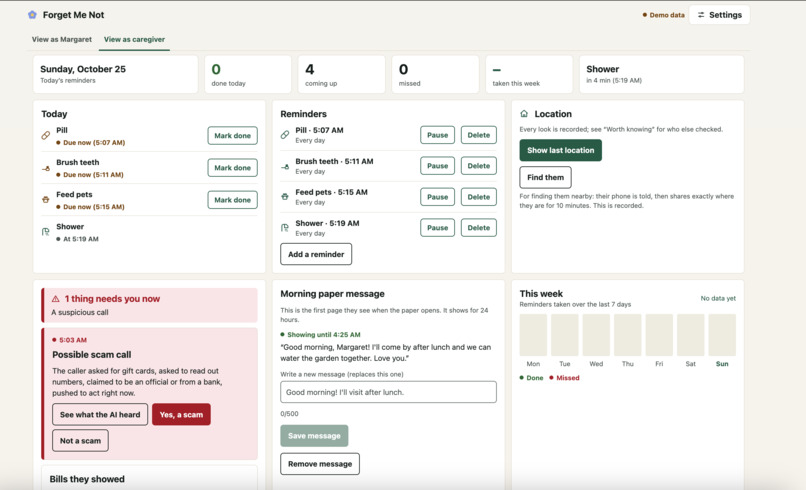Click the No data yet label
This screenshot has width=806, height=490.
point(718,298)
